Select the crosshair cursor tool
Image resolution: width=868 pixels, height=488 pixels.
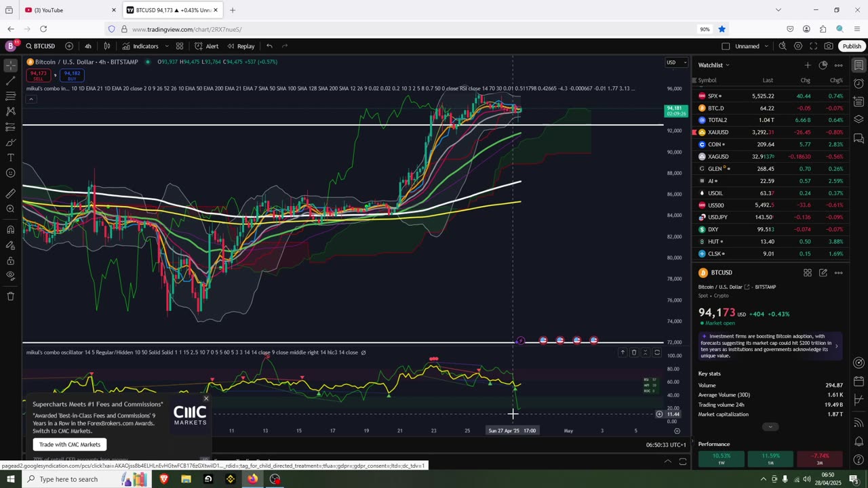point(10,66)
